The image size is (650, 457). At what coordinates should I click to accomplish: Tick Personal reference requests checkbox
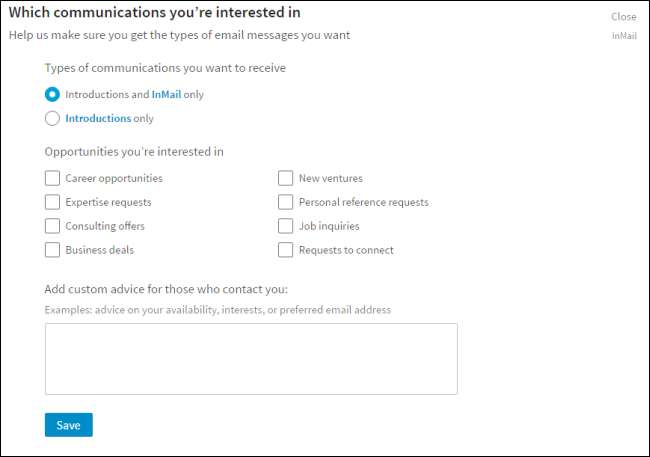[286, 202]
